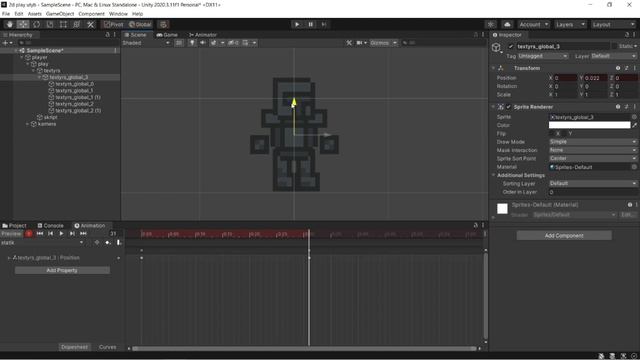This screenshot has width=640, height=360.
Task: Open the Shaded draw mode dropdown
Action: click(146, 43)
